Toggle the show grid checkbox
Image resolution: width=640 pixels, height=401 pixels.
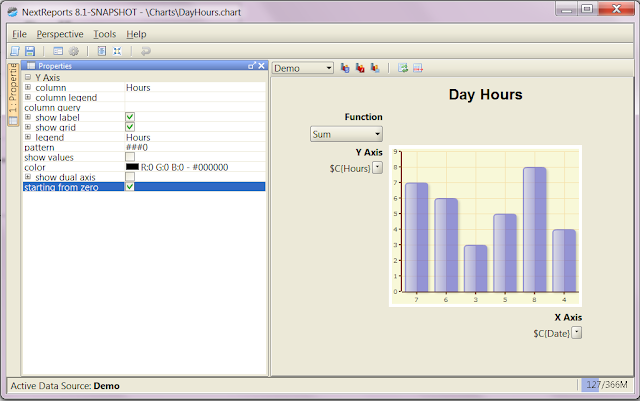[130, 127]
